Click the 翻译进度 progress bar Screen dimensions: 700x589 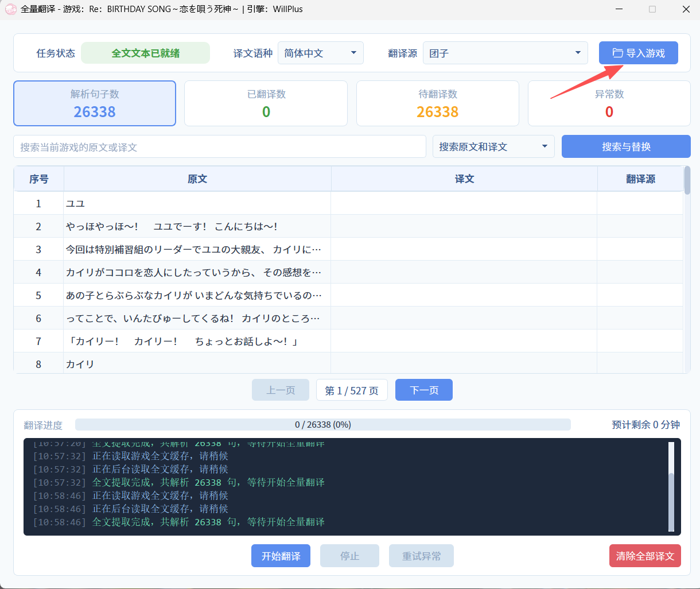click(323, 424)
